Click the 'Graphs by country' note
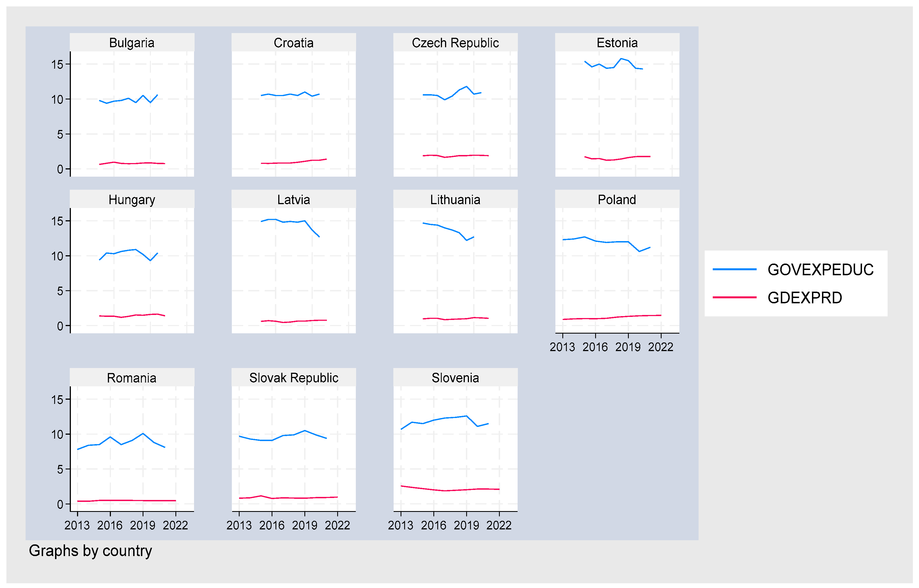Viewport: 919px width, 588px height. point(90,551)
